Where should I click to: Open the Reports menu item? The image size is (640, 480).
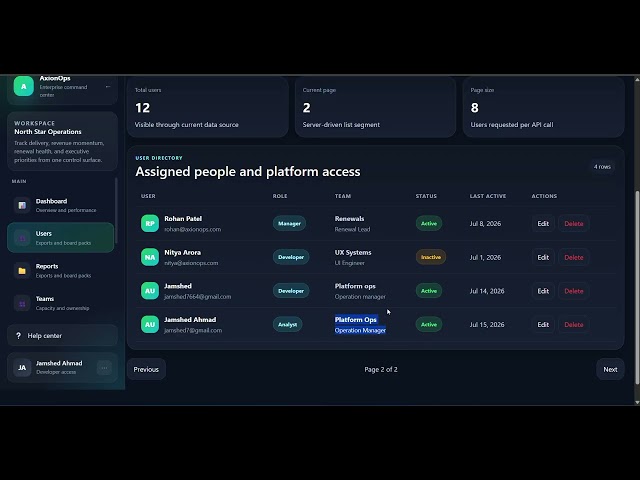click(x=60, y=270)
